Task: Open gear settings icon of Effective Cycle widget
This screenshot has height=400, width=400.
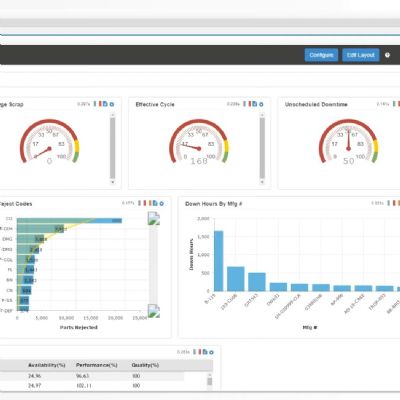Action: (x=261, y=104)
